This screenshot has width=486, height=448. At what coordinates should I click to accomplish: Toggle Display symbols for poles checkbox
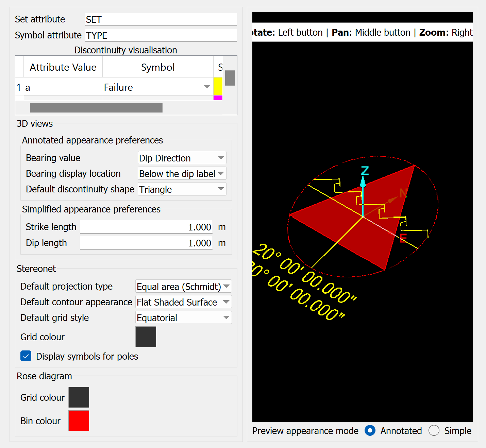26,356
